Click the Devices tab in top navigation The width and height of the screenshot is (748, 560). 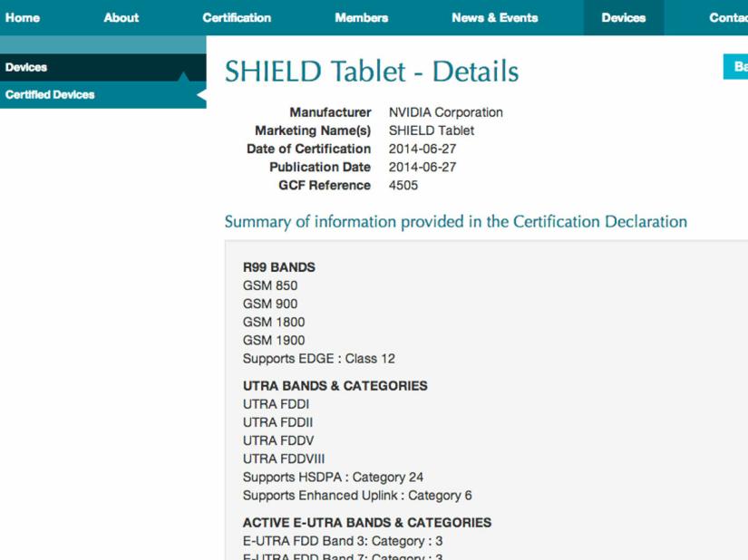click(624, 17)
